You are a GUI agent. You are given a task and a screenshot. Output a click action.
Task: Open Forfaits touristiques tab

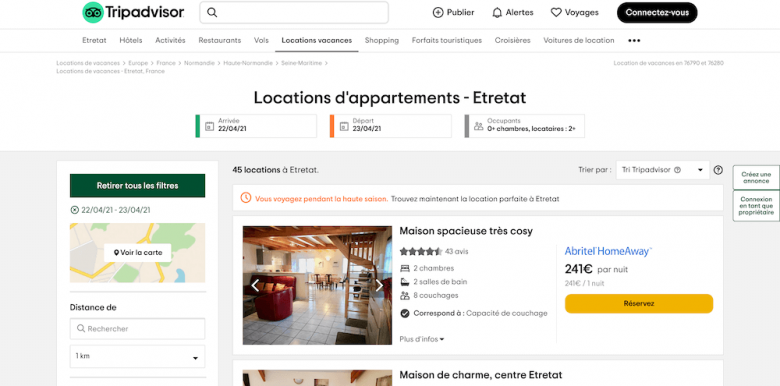click(447, 40)
